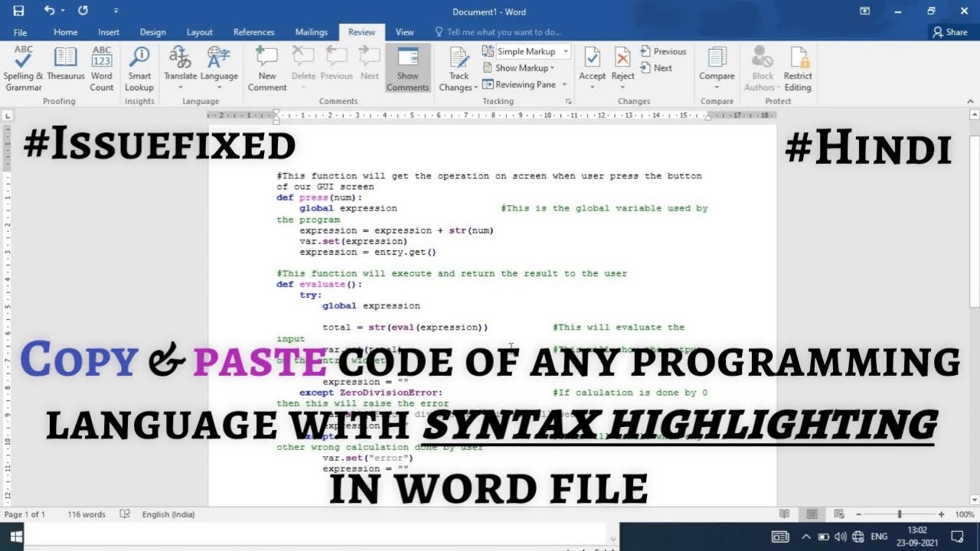The width and height of the screenshot is (980, 551).
Task: Jump to Next tracked change
Action: (655, 67)
